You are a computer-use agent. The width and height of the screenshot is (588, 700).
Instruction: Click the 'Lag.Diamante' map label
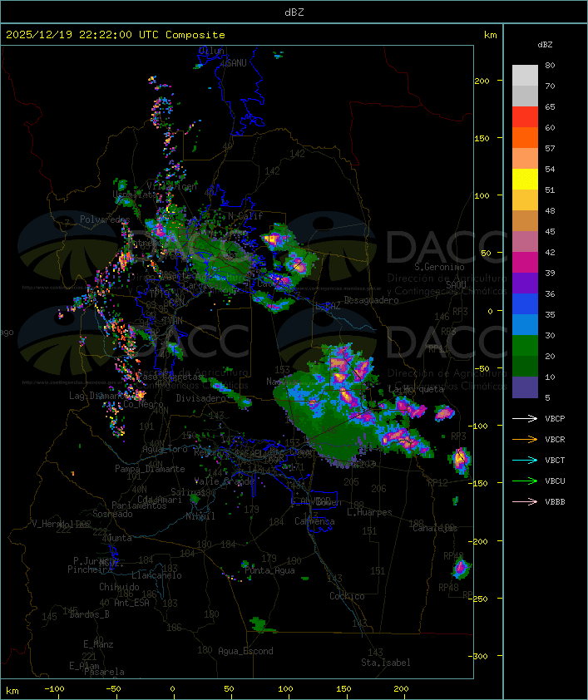[x=99, y=396]
